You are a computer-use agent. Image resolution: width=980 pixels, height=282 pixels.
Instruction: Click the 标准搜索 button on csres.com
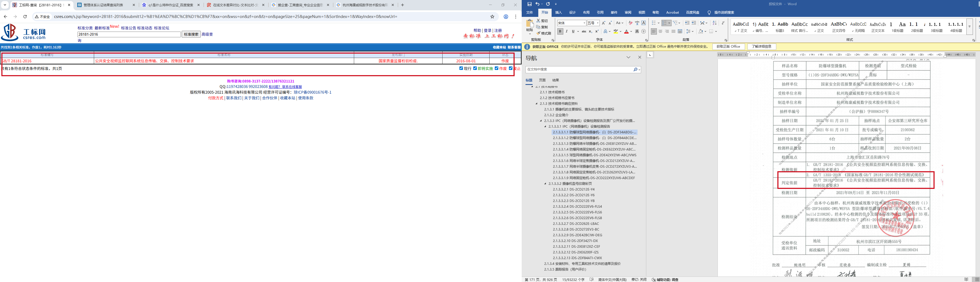pyautogui.click(x=191, y=34)
